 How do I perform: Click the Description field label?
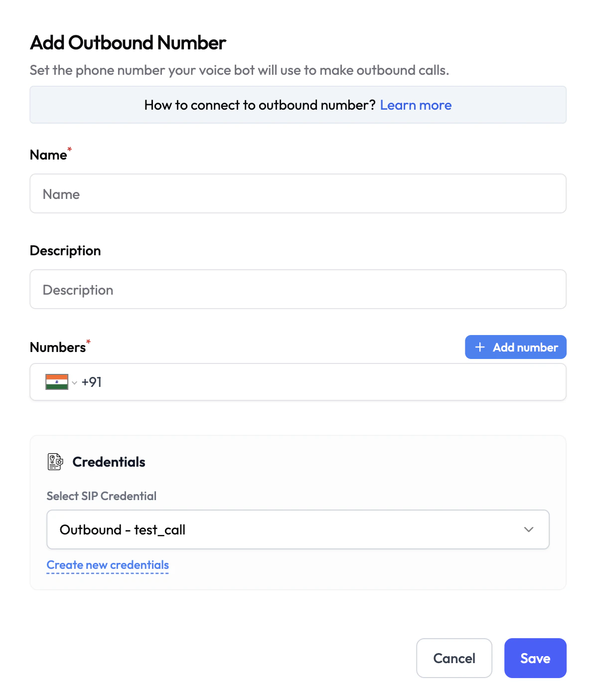[65, 251]
